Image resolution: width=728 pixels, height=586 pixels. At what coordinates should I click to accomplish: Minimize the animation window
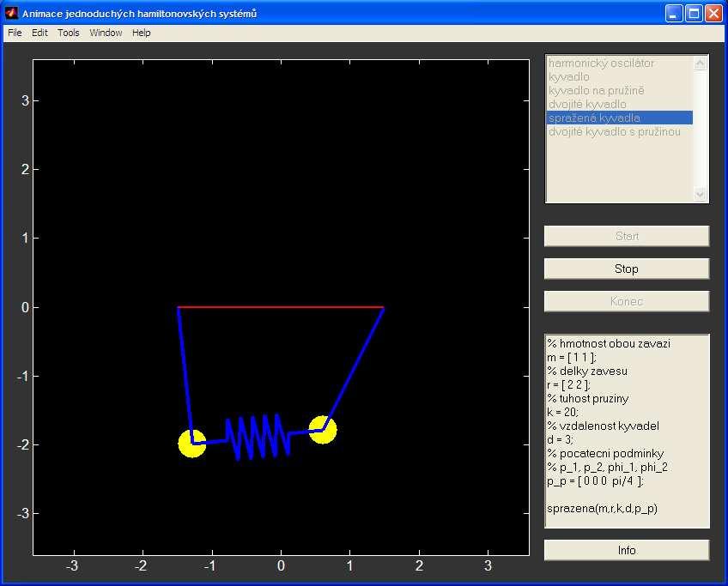tap(674, 14)
